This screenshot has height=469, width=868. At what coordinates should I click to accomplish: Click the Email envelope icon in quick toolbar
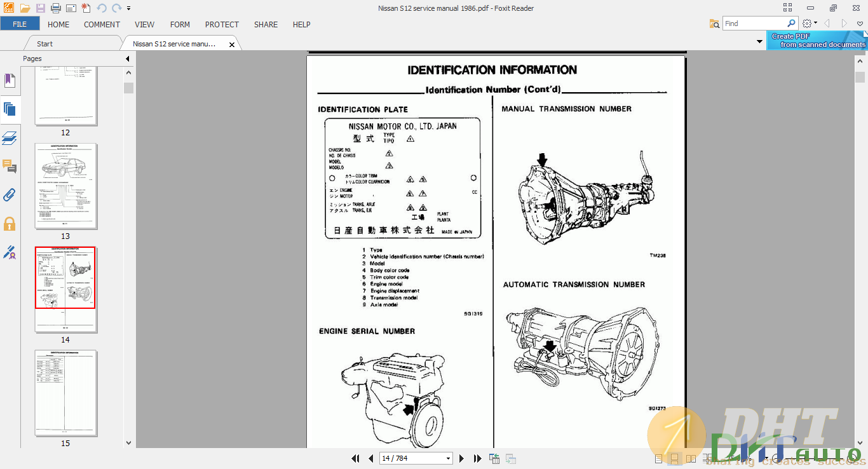(x=71, y=8)
